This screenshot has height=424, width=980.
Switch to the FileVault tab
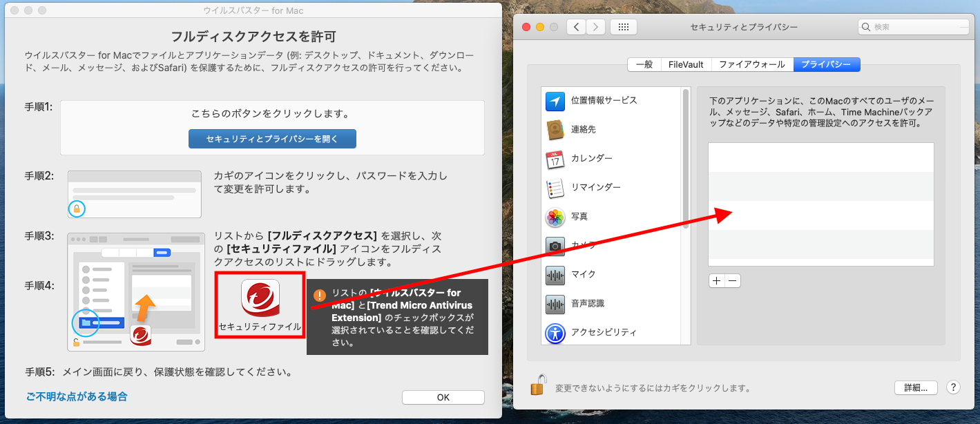click(685, 64)
